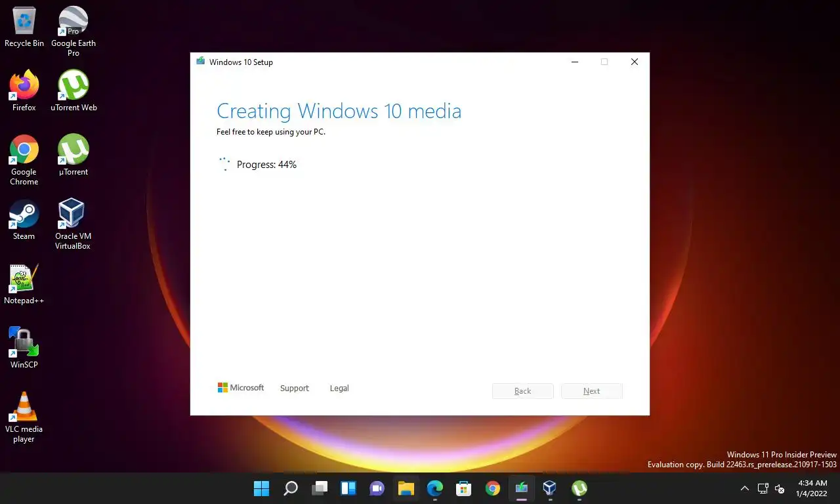The image size is (840, 504).
Task: Click the 'Creating Windows 10 media' heading
Action: [339, 111]
